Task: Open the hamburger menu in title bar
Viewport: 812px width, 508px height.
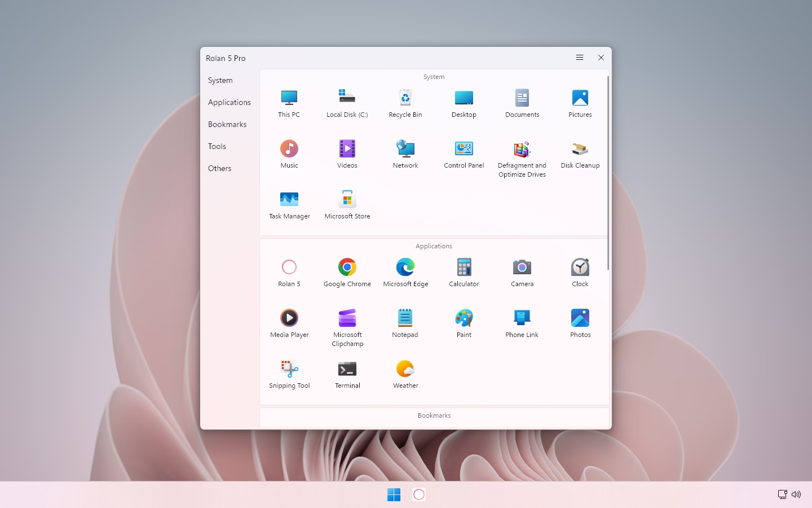Action: point(579,58)
